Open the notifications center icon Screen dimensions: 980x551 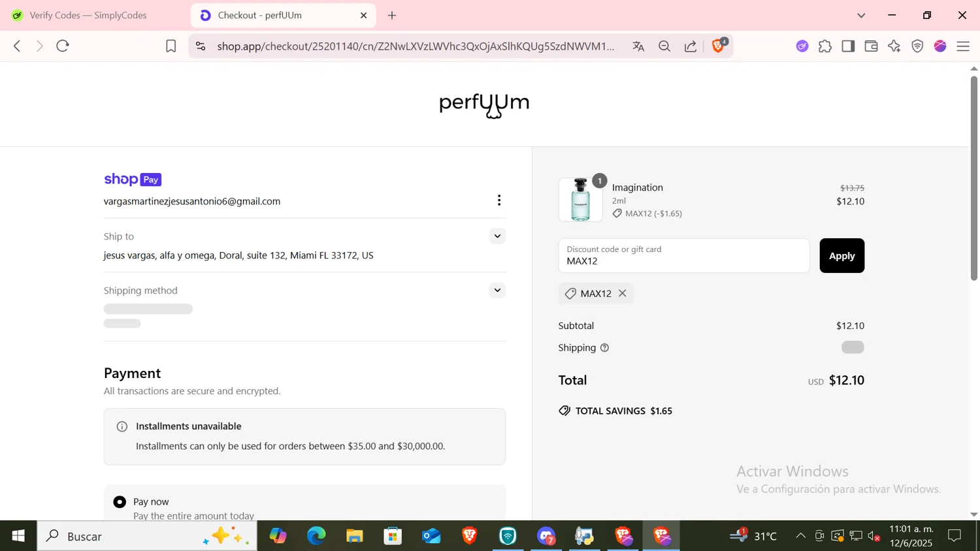coord(955,536)
